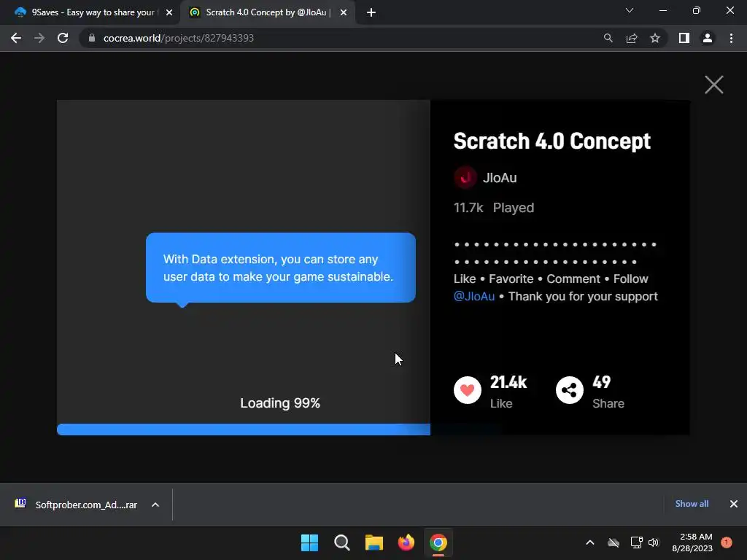Click the Scratch 4.0 Concept title

551,141
